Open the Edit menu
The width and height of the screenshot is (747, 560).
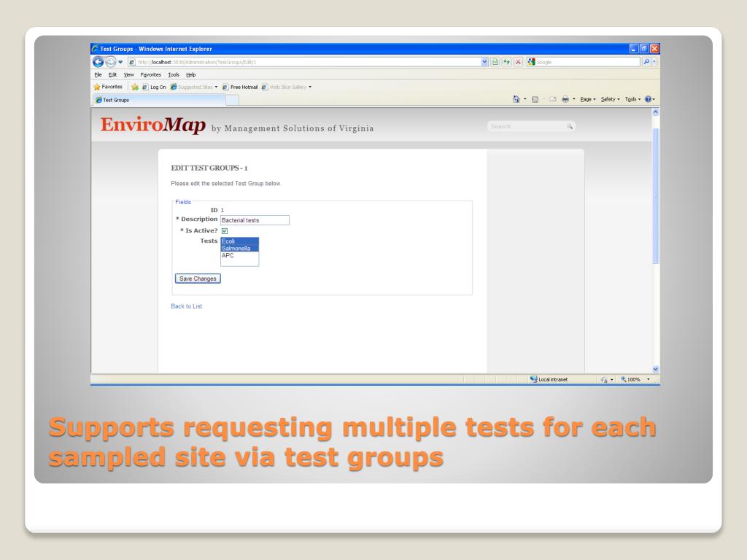click(x=112, y=75)
